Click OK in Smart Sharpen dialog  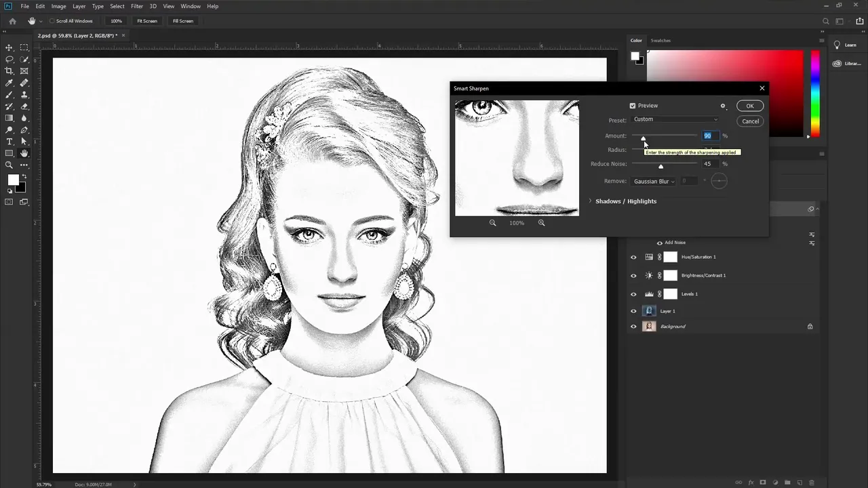click(750, 106)
